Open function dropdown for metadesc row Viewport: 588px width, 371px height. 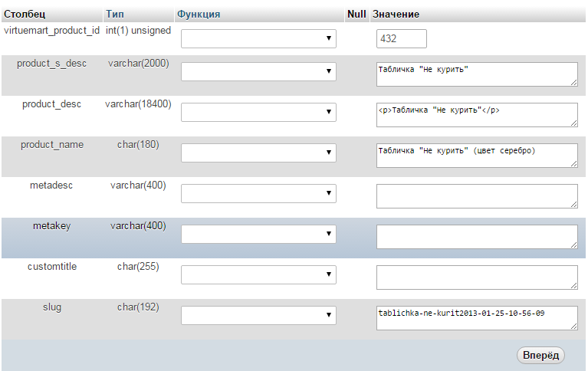click(259, 193)
